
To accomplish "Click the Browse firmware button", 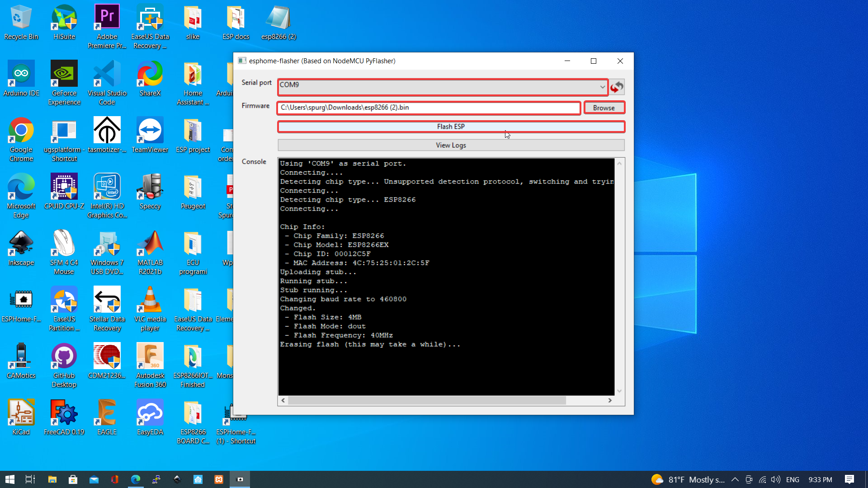I will (x=604, y=108).
